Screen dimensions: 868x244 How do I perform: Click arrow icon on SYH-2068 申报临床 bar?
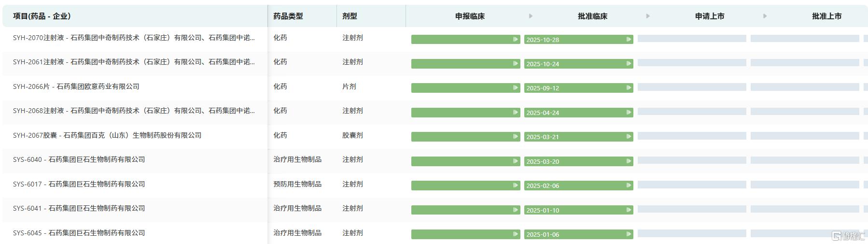click(x=516, y=112)
